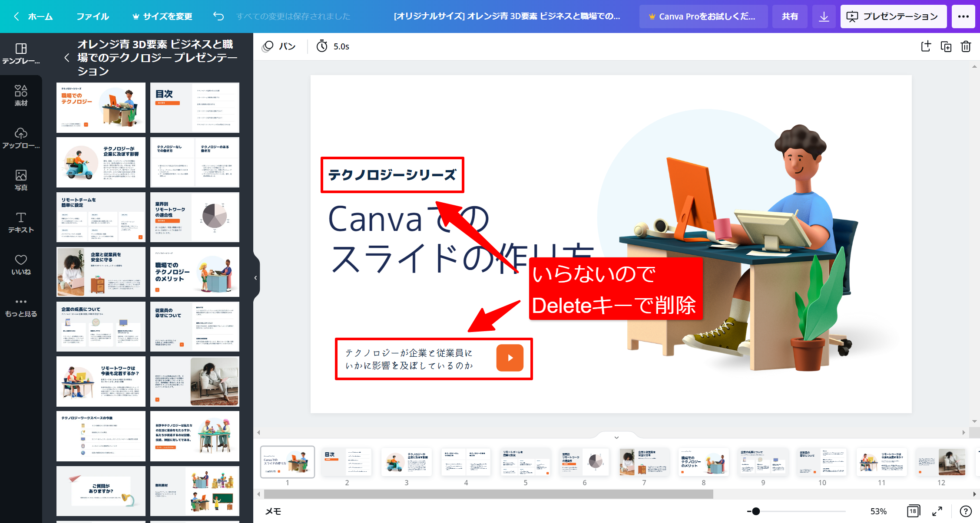Screen dimensions: 980x523
Task: Collapse the side panel with the edge chevron
Action: [256, 278]
